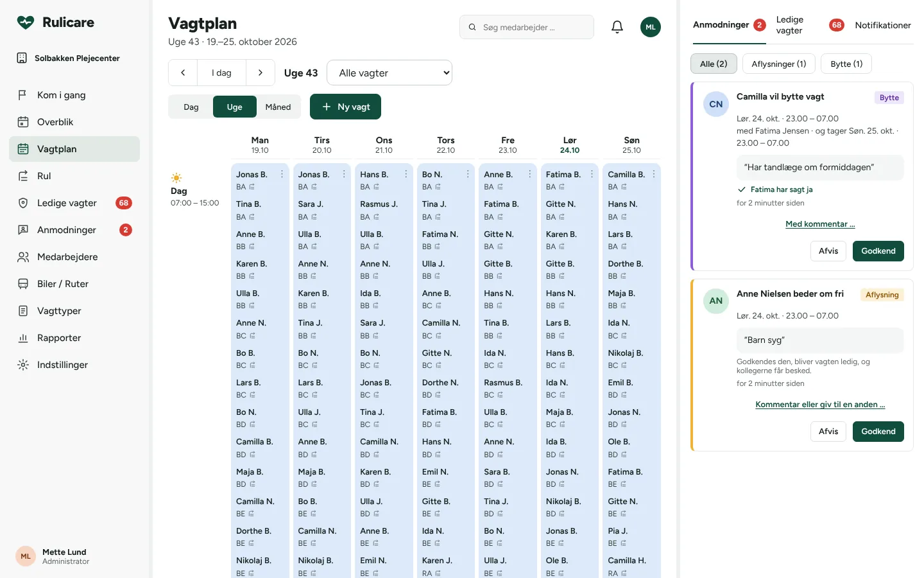Filter requests by Bytte (1)

[x=846, y=64]
